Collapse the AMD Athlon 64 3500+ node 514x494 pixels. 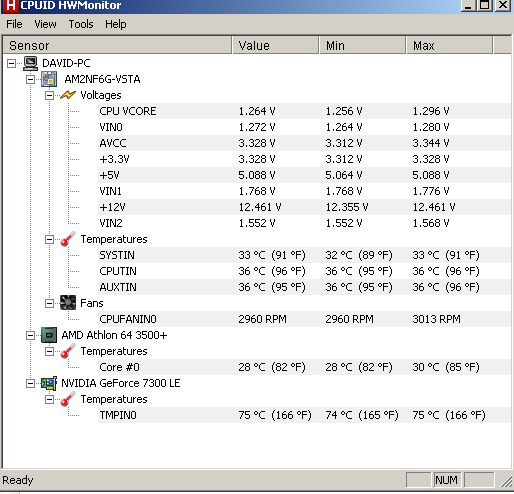(x=30, y=335)
